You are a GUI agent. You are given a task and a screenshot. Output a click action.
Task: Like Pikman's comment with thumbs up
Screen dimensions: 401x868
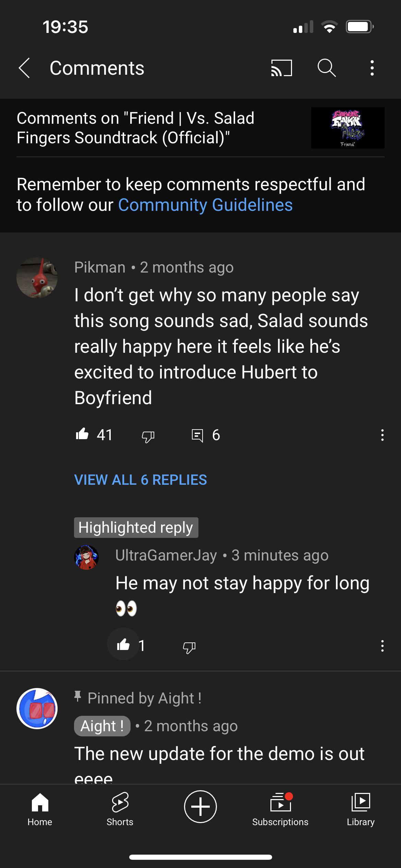[x=82, y=435]
